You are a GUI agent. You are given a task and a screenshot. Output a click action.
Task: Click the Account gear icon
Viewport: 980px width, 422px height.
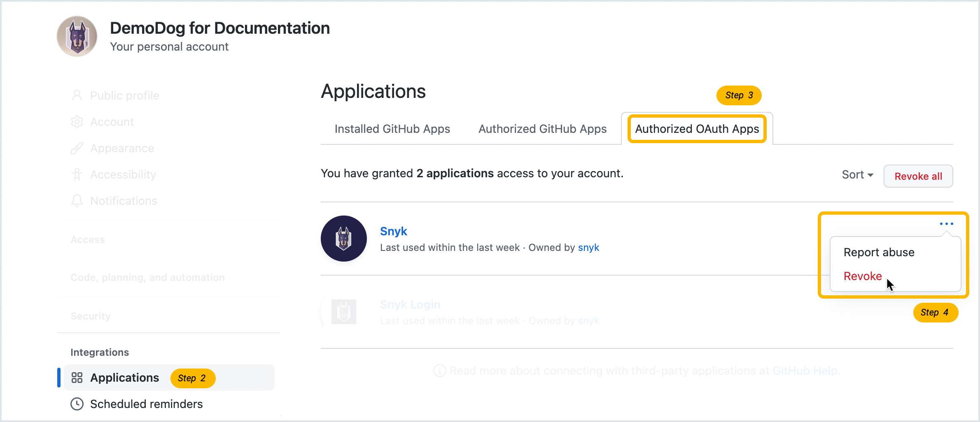click(77, 121)
